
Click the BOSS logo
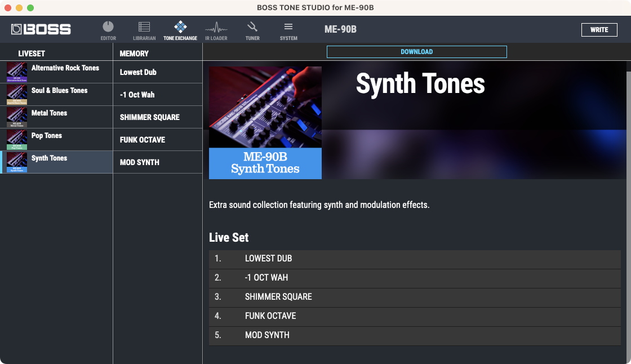tap(41, 29)
